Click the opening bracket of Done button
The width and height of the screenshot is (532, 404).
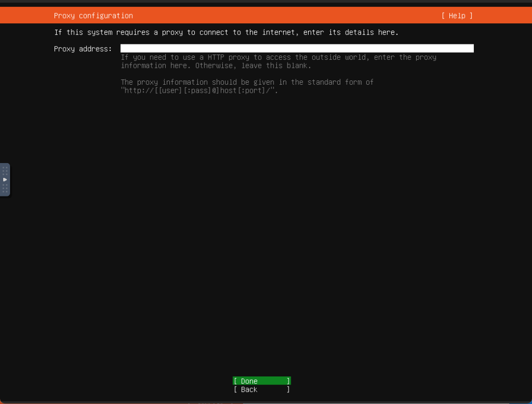click(x=235, y=381)
